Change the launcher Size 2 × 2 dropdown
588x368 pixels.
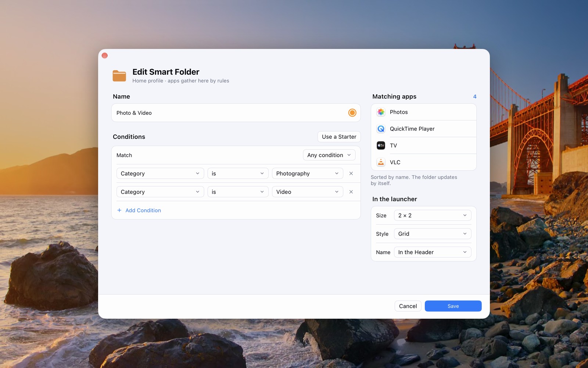(x=433, y=215)
